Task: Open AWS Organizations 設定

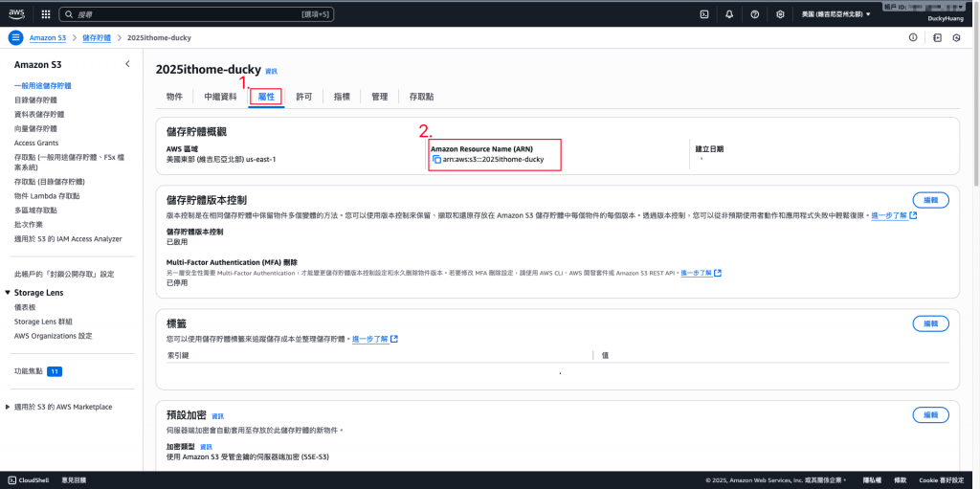Action: pos(54,336)
